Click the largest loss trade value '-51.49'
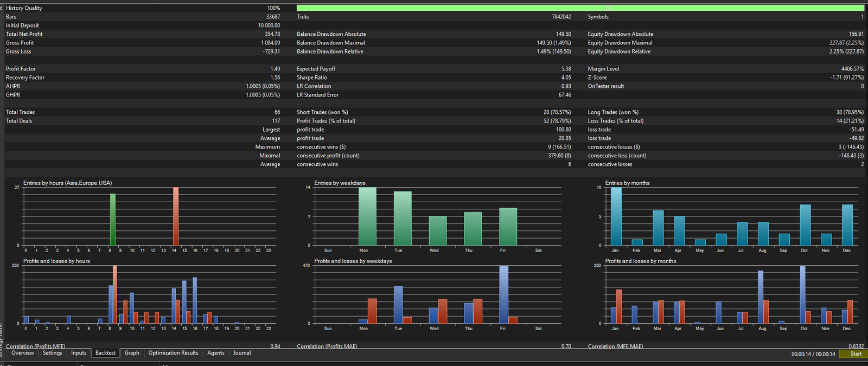 pos(857,130)
